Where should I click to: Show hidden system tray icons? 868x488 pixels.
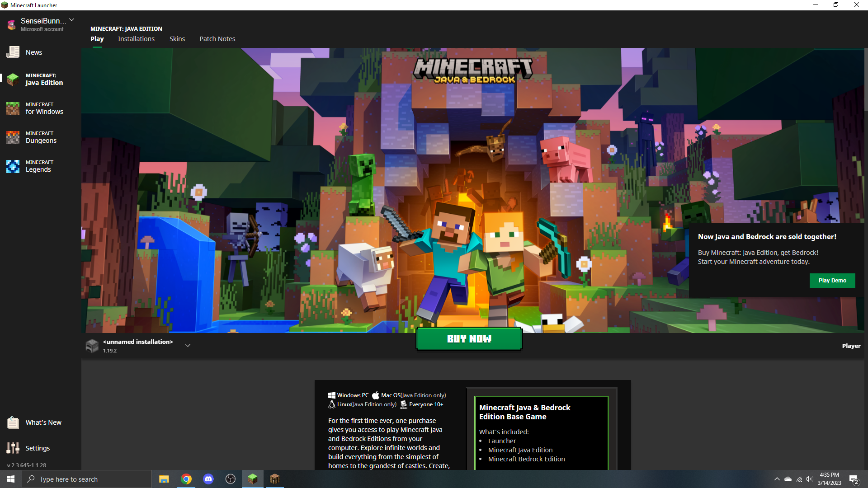(x=777, y=479)
